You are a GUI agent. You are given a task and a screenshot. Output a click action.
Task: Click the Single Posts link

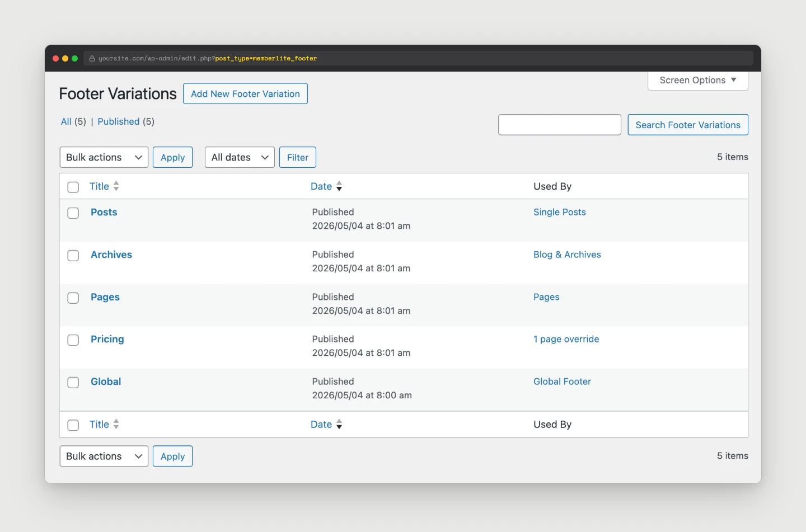pos(560,212)
